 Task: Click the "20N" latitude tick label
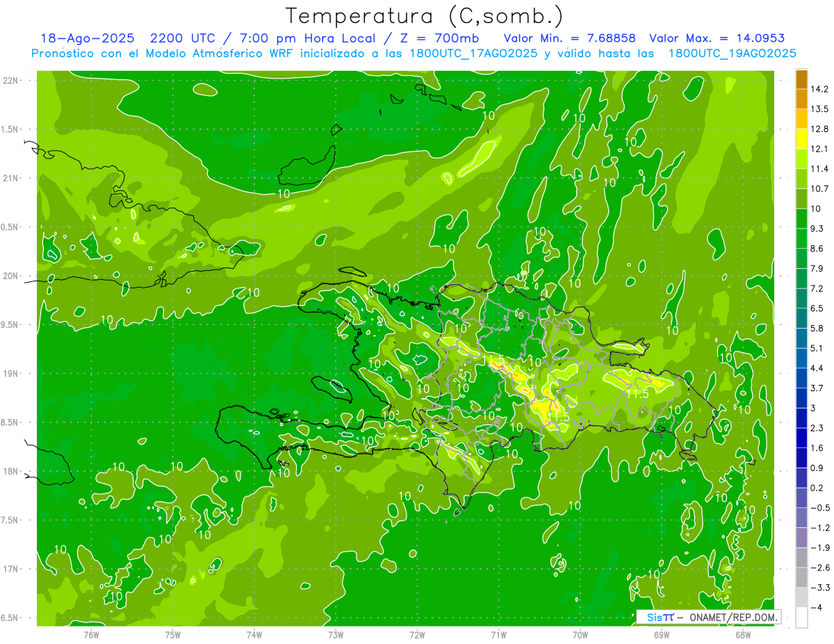click(x=10, y=276)
